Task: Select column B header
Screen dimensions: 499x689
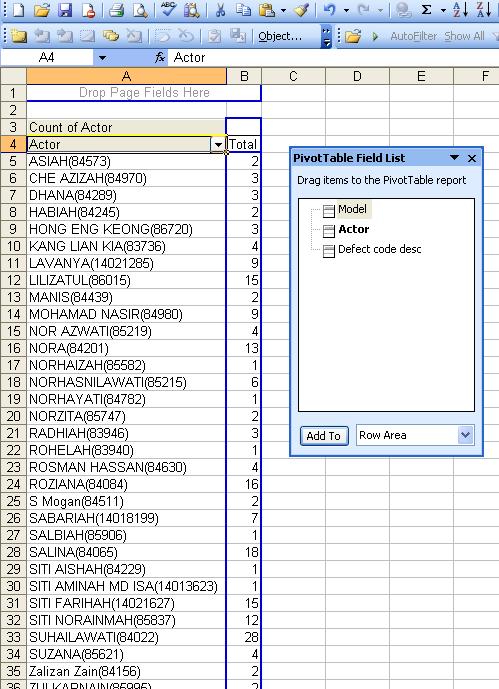Action: [244, 76]
